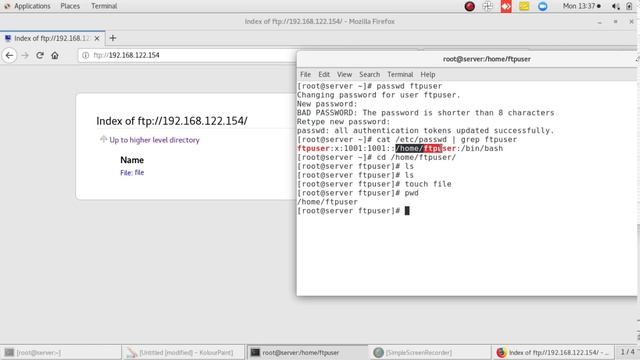Switch to SimpleScreenRecorder taskbar window

pyautogui.click(x=429, y=352)
